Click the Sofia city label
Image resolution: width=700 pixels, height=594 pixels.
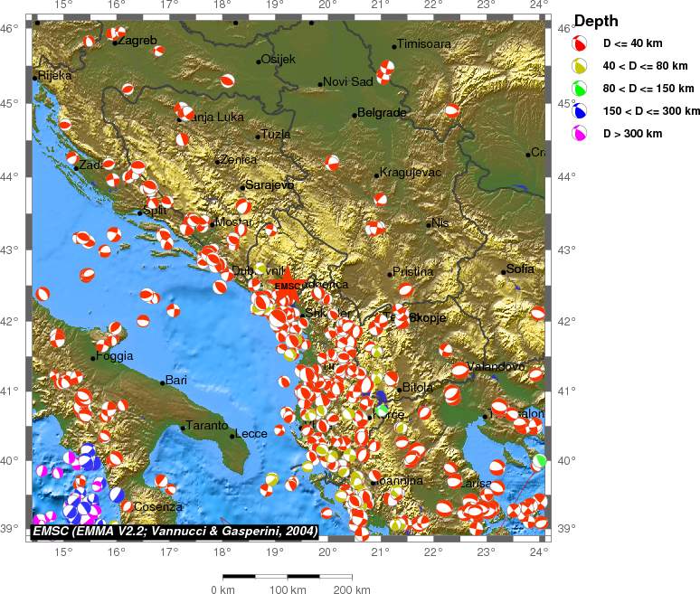click(520, 269)
